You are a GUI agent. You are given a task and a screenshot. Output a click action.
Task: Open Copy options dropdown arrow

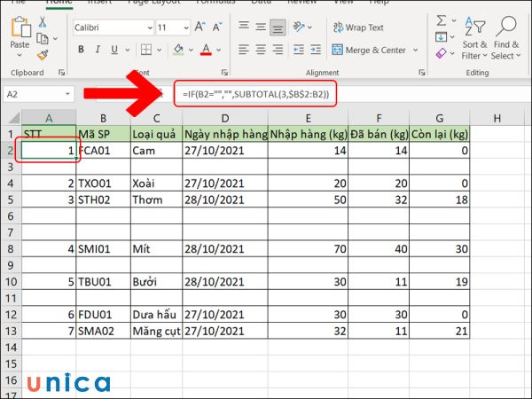pyautogui.click(x=55, y=39)
